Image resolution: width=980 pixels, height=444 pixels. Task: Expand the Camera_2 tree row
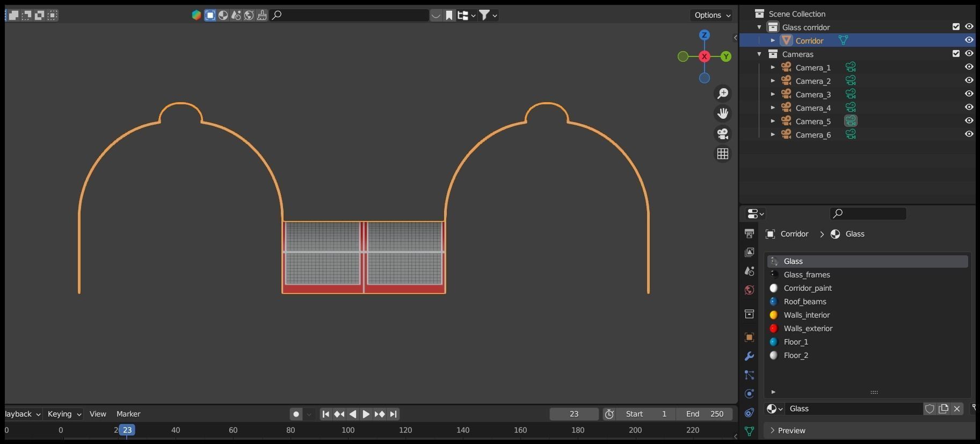(773, 81)
